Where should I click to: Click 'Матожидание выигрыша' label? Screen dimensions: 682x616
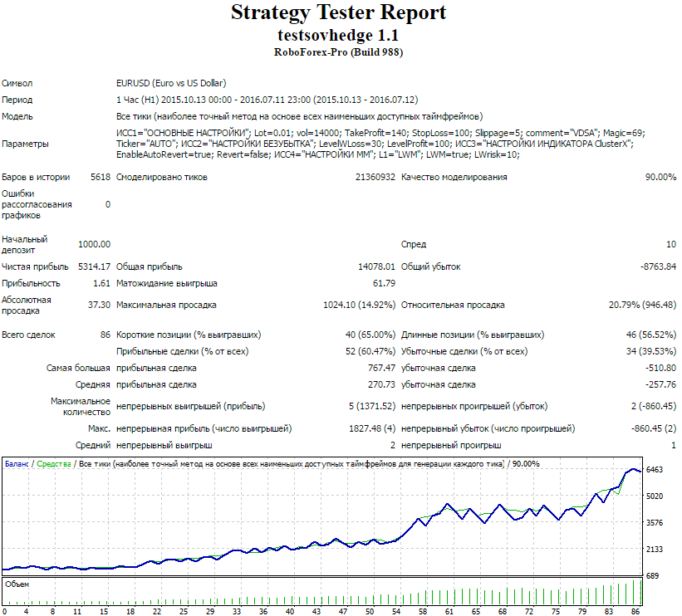[x=167, y=283]
